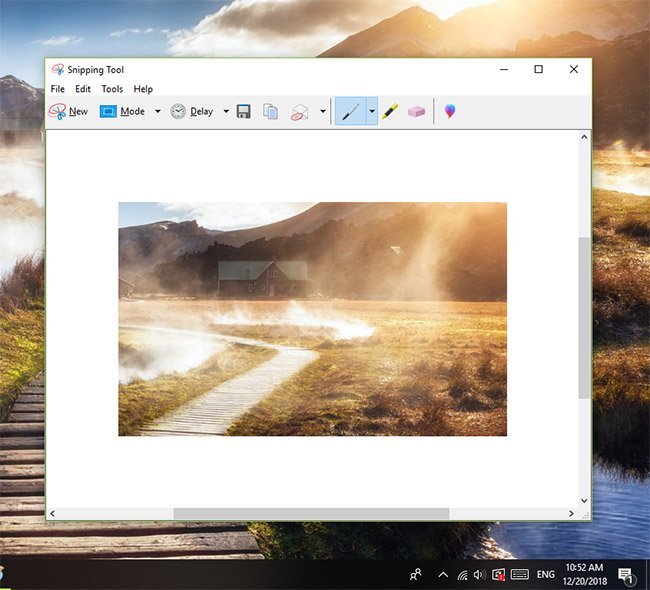Toggle the Highlighter tool

coord(390,112)
